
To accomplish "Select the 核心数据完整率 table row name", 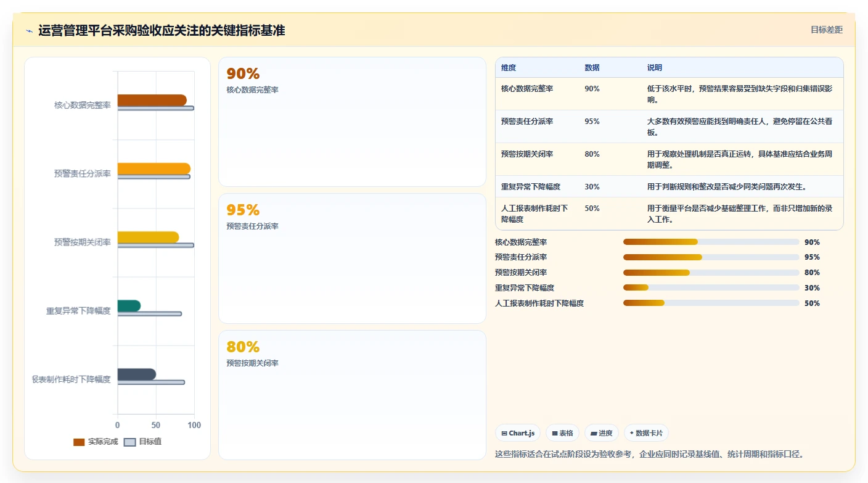I will pyautogui.click(x=527, y=89).
